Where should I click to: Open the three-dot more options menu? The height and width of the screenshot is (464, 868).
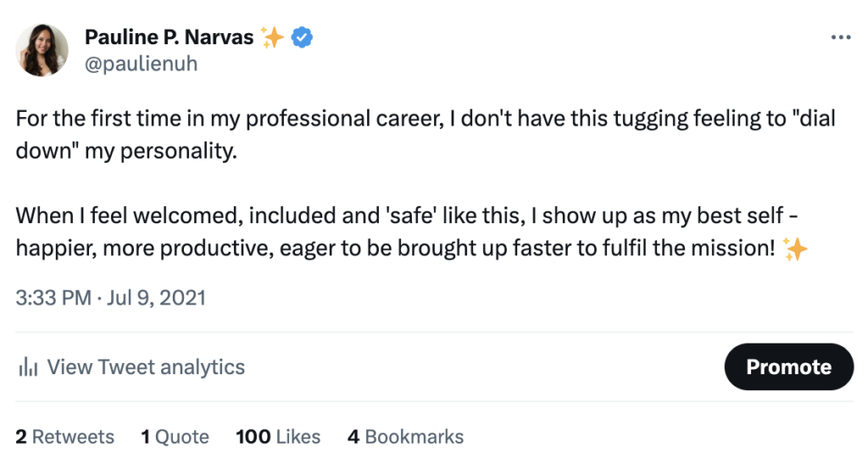[x=840, y=38]
